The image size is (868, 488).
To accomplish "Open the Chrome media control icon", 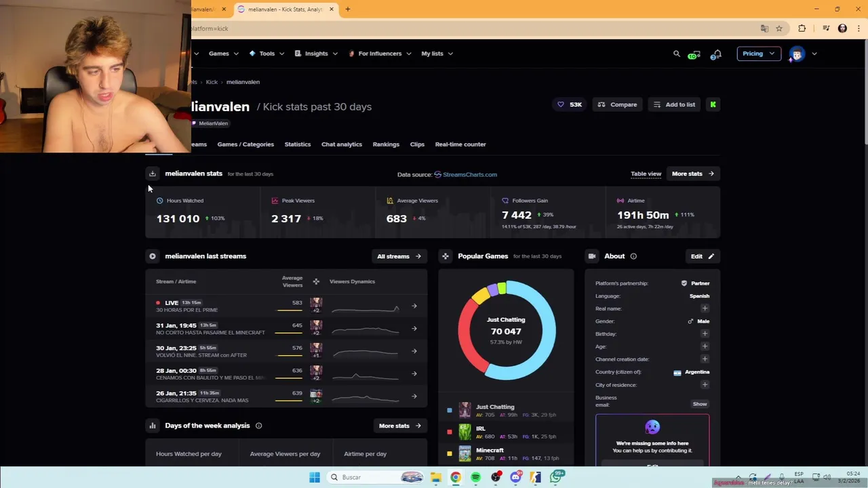I will click(826, 28).
